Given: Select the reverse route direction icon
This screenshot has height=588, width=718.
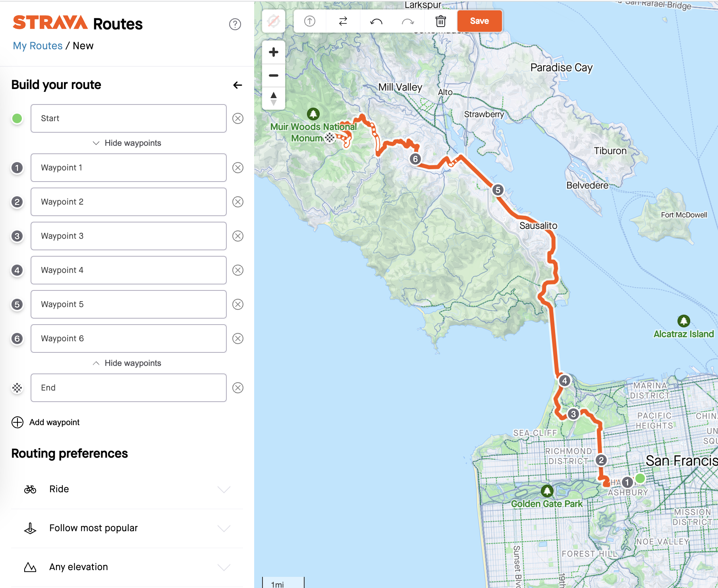Looking at the screenshot, I should tap(343, 21).
